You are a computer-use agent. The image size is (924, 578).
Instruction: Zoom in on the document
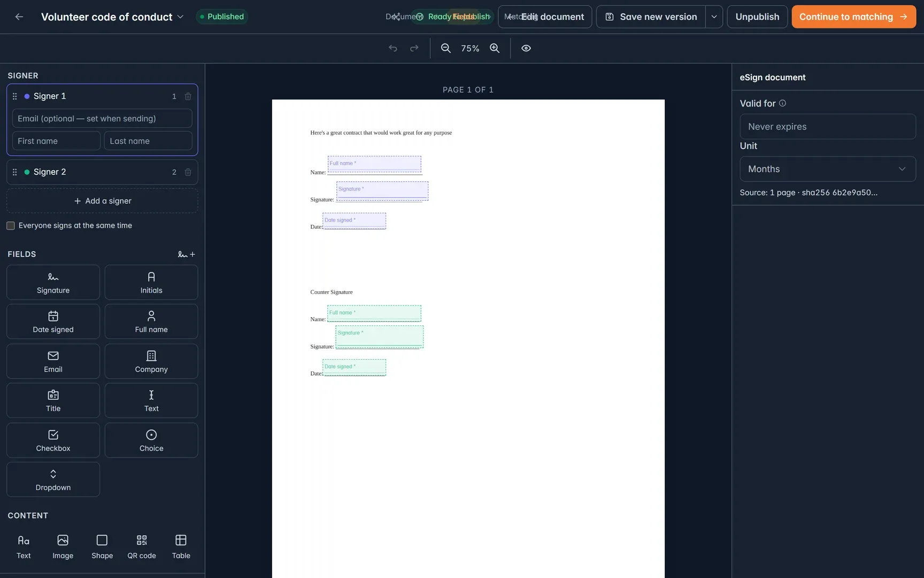tap(495, 48)
